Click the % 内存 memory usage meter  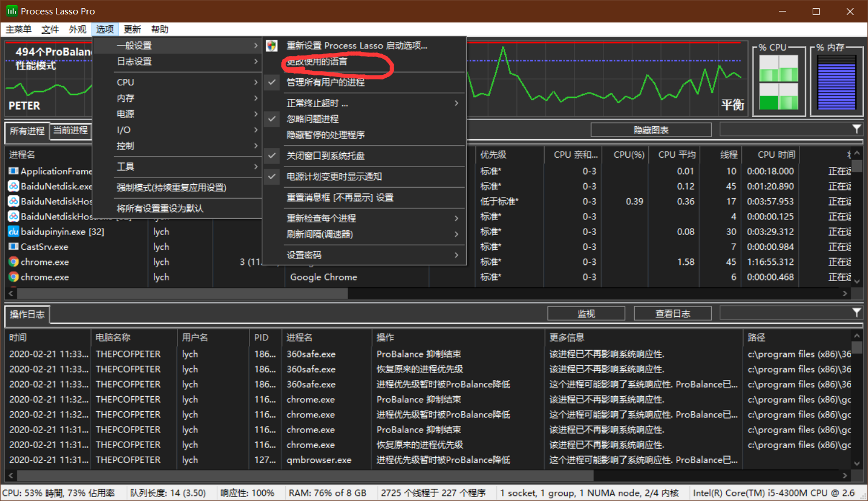[x=836, y=82]
